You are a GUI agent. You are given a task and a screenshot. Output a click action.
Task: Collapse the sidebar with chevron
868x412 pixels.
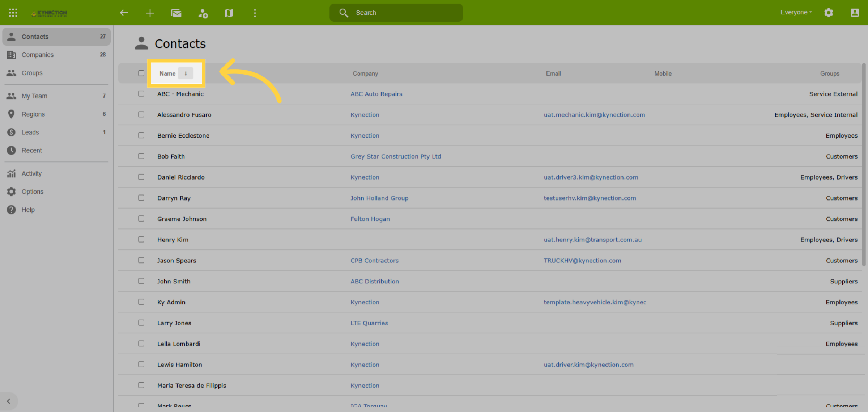coord(9,401)
